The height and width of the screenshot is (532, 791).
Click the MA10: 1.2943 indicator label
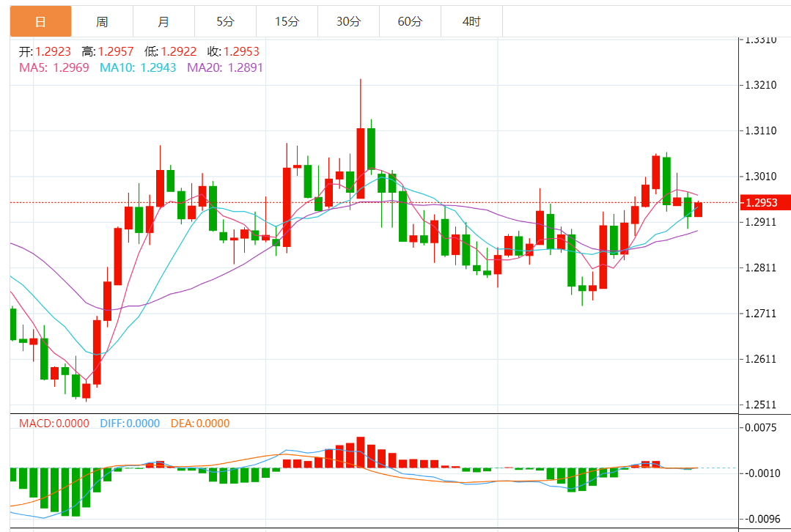(138, 67)
